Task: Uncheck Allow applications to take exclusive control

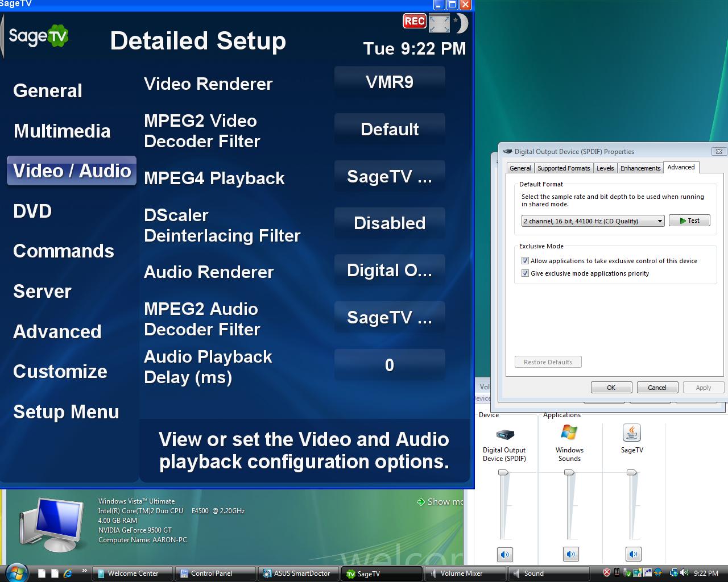Action: click(x=525, y=261)
